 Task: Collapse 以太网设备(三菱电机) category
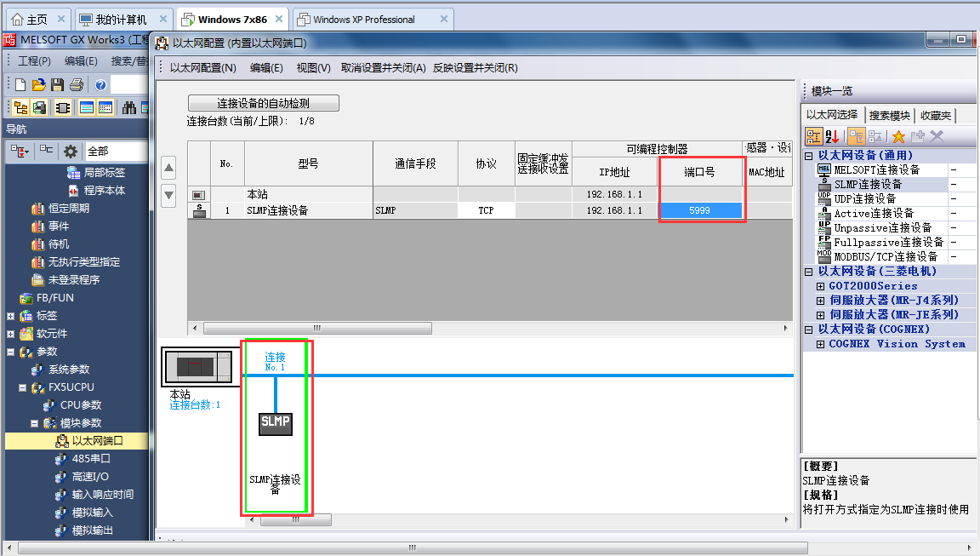tap(809, 272)
